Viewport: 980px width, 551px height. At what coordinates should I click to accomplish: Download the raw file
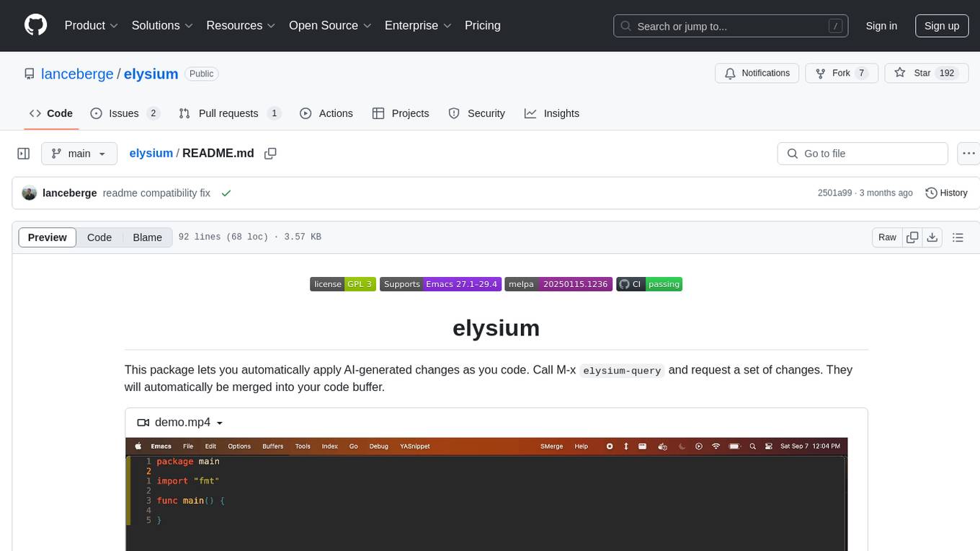[932, 237]
